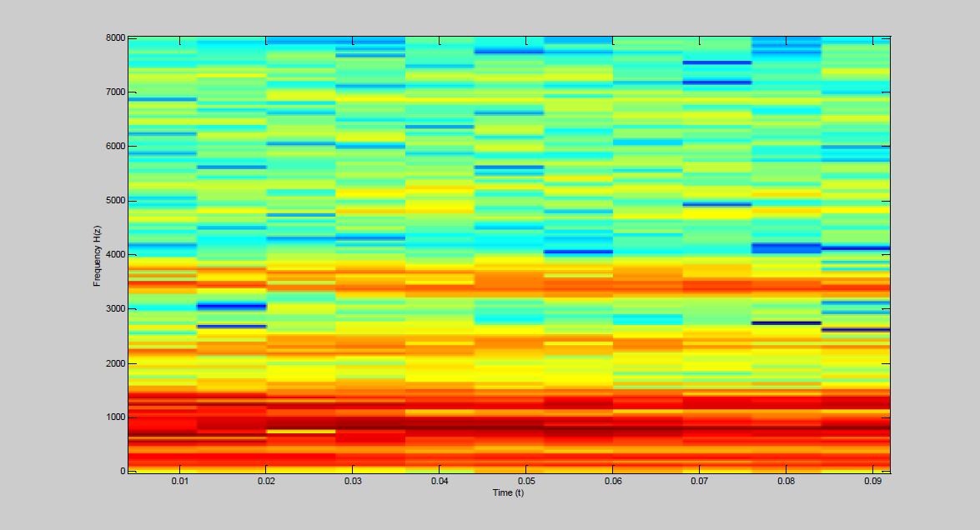Select the dark blue line near 2600 Hz at 0.09
This screenshot has width=980, height=530.
click(x=855, y=330)
